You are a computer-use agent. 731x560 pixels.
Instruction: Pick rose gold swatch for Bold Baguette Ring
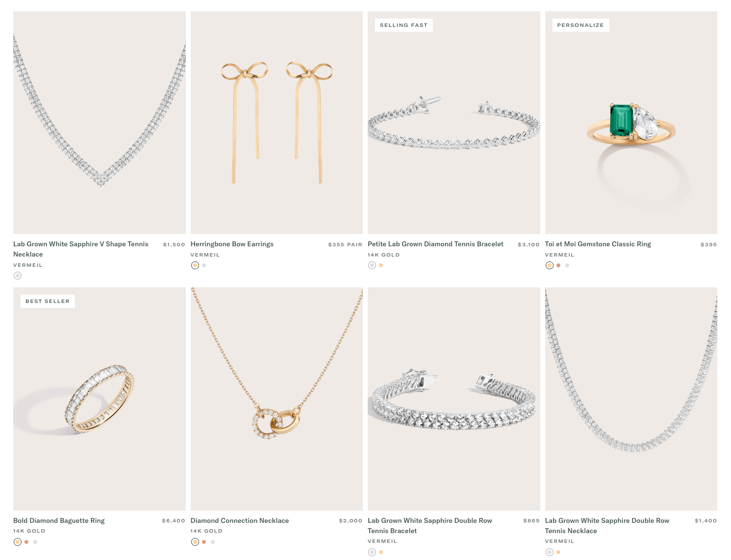click(26, 541)
